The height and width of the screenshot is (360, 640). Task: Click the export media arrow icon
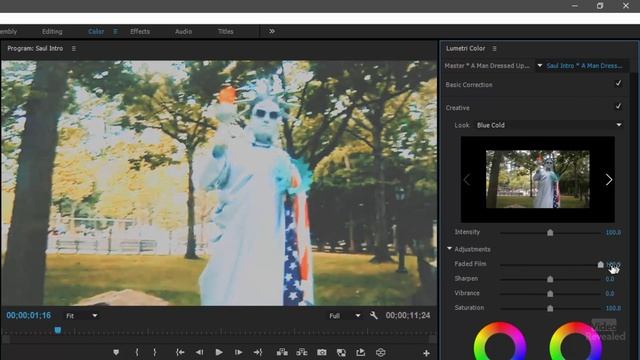[360, 352]
